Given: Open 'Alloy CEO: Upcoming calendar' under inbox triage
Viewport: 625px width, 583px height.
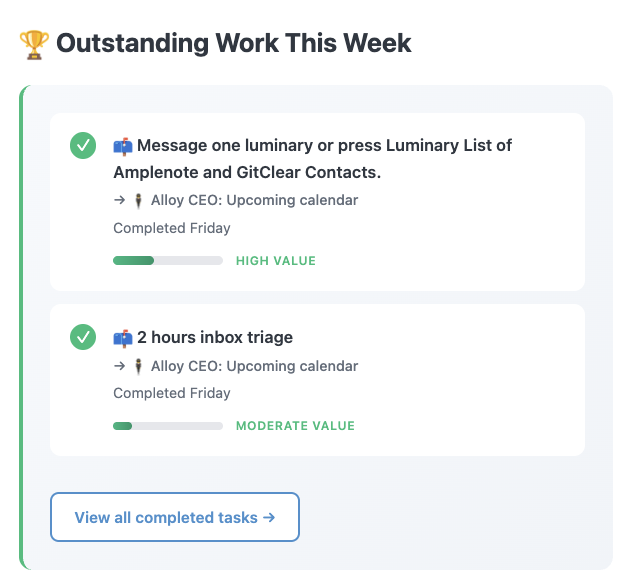Looking at the screenshot, I should [x=254, y=366].
